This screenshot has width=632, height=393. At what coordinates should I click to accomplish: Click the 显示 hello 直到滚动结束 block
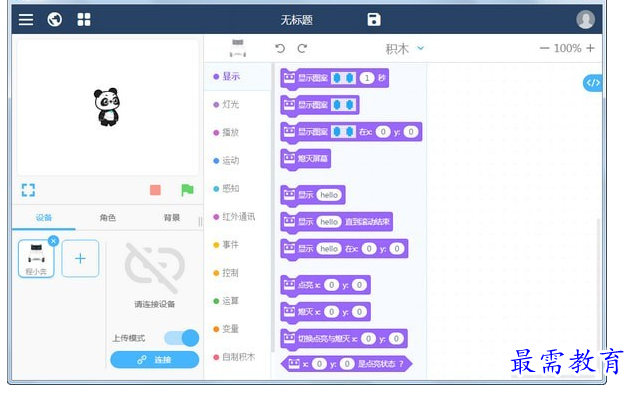pyautogui.click(x=337, y=222)
